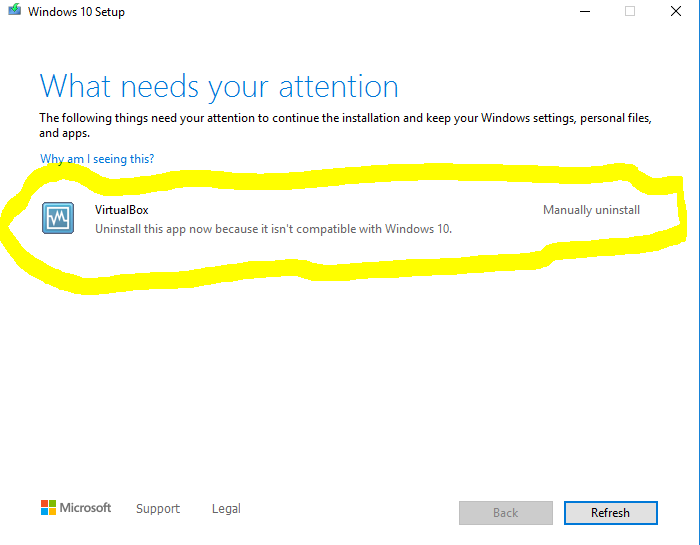Click the Windows 10 Setup title bar icon

[x=15, y=9]
